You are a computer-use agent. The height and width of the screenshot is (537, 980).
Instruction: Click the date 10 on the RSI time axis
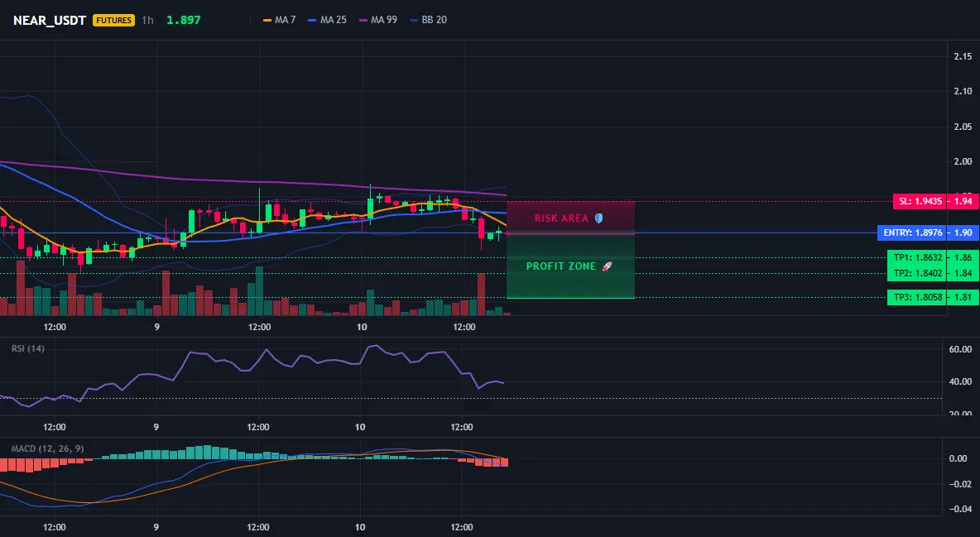(x=360, y=427)
